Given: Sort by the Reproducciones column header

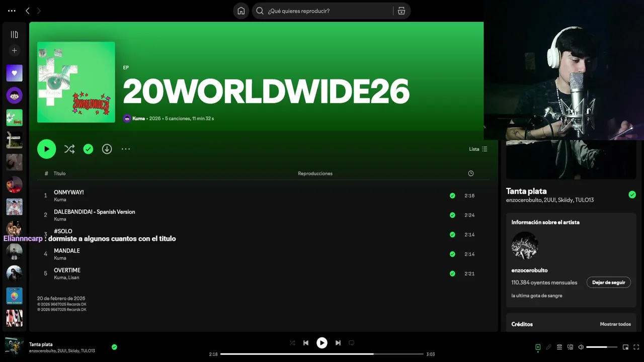Looking at the screenshot, I should (315, 173).
